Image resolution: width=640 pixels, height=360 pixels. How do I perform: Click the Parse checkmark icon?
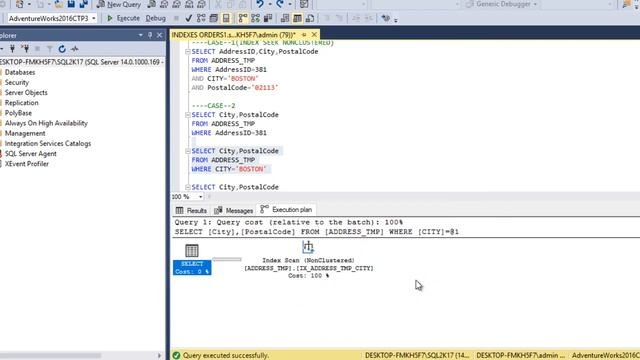[188, 18]
